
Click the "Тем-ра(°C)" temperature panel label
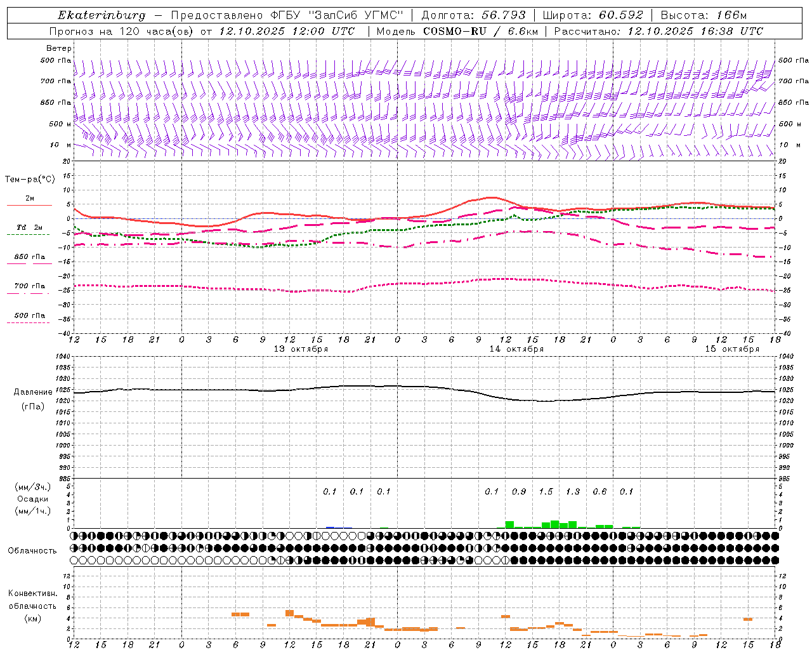[30, 179]
